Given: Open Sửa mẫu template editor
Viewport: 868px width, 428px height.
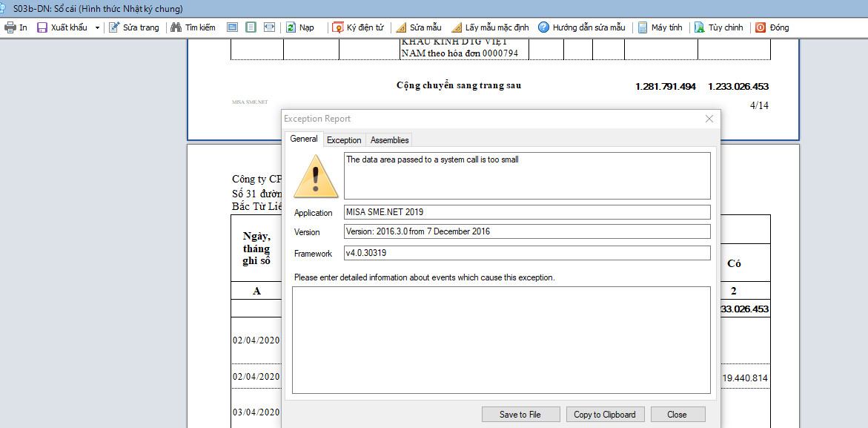Looking at the screenshot, I should point(419,27).
